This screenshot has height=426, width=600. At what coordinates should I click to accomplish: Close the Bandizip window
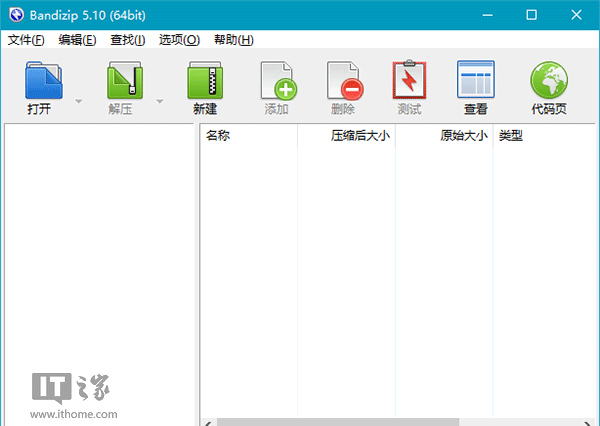pos(576,15)
